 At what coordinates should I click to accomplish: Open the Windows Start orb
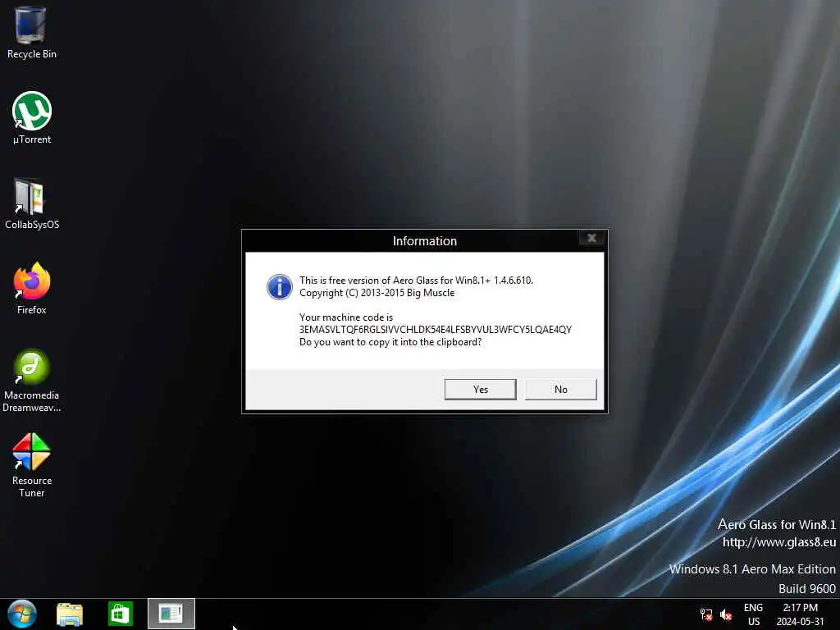pos(22,614)
